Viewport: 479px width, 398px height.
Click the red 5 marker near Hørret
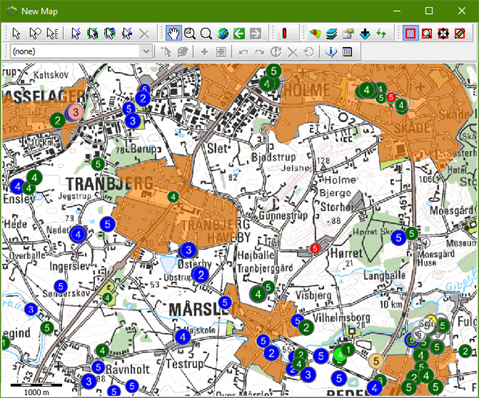315,248
